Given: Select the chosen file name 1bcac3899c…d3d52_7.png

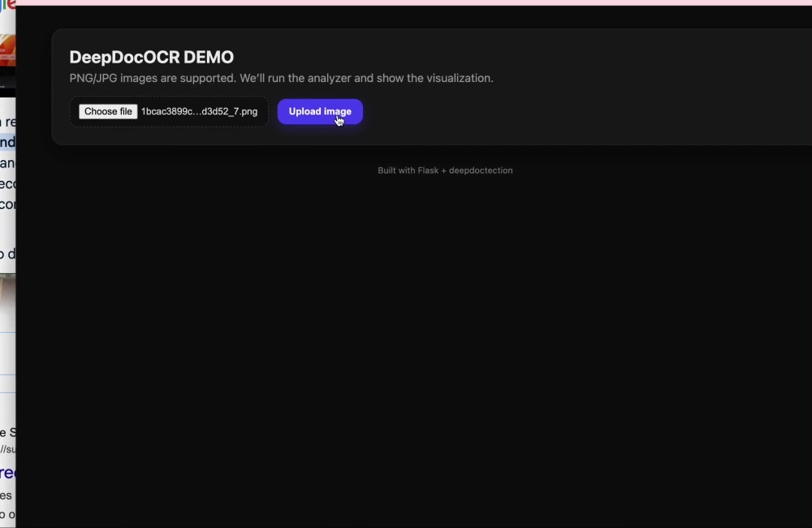Looking at the screenshot, I should click(200, 111).
